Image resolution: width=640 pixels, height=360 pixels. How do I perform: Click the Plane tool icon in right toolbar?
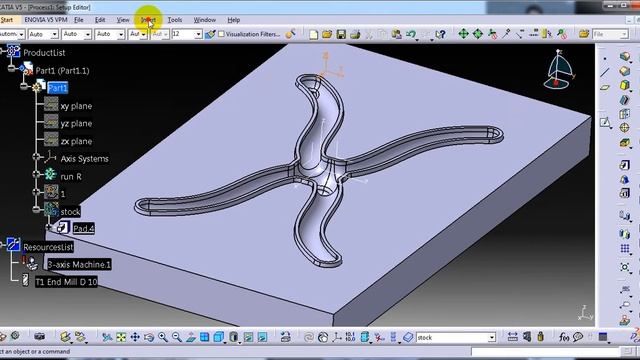pos(605,87)
